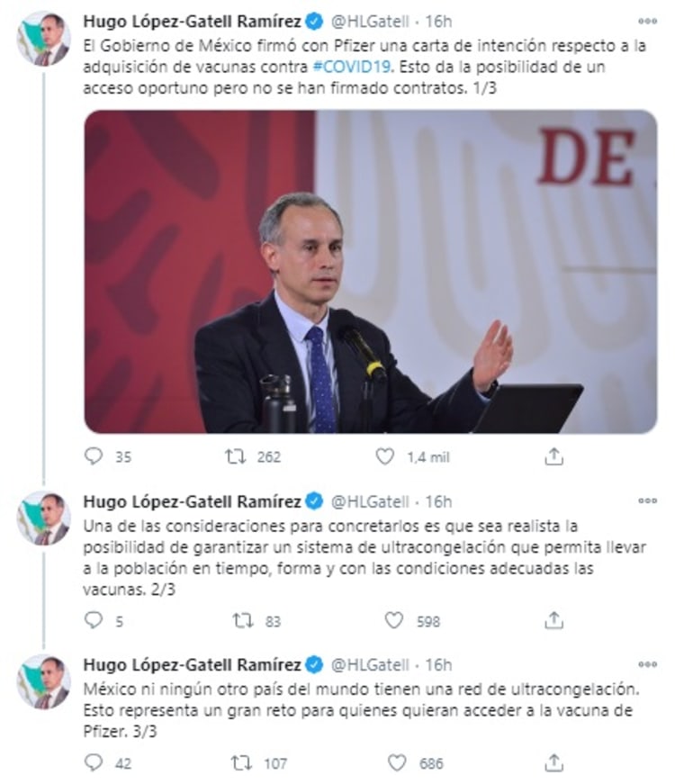
Task: Reply to the first tweet about Pfizer letter
Action: (94, 456)
